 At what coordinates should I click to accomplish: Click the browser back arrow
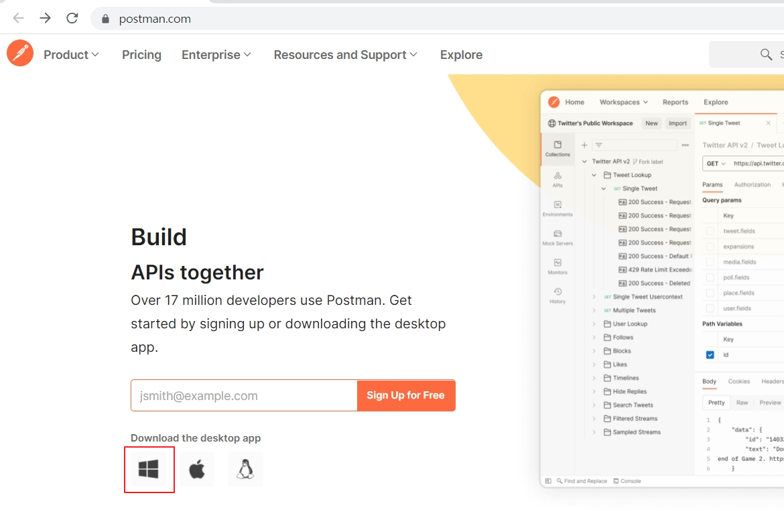point(19,19)
